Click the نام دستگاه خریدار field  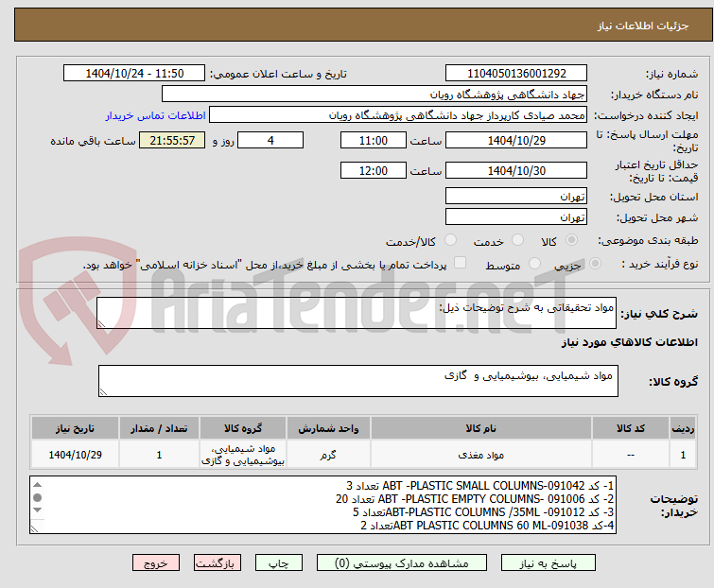[374, 95]
